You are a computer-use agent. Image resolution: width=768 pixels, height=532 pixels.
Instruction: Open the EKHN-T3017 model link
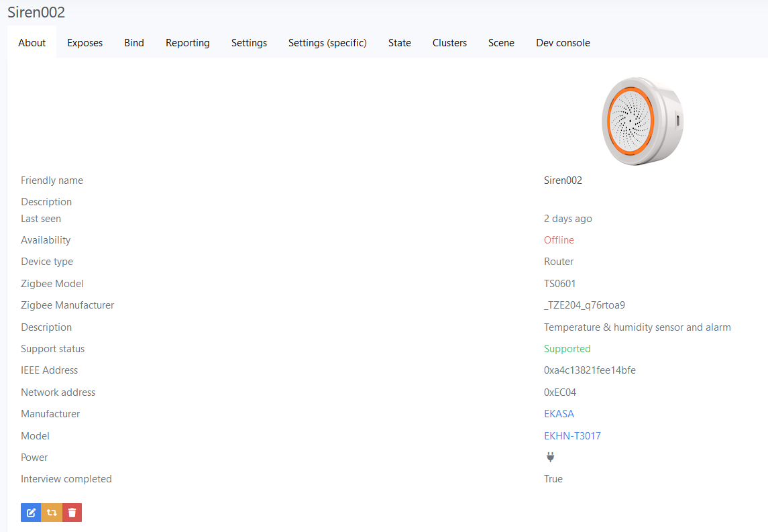coord(572,435)
